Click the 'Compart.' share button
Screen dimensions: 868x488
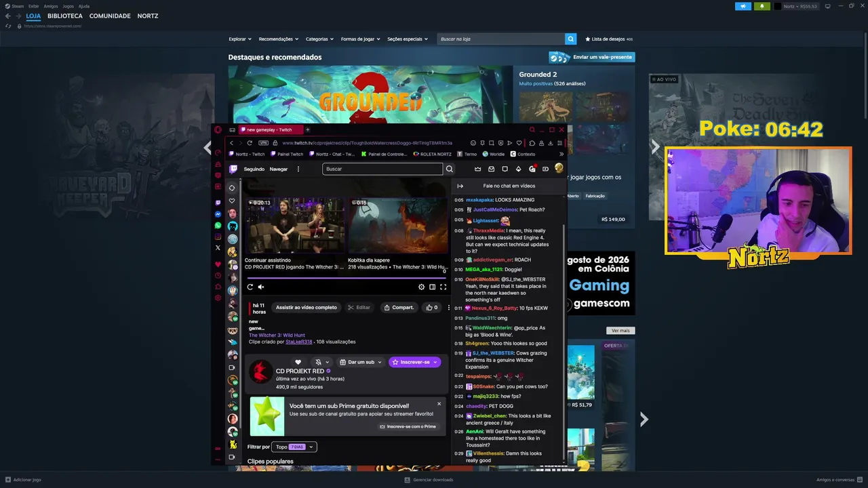399,307
